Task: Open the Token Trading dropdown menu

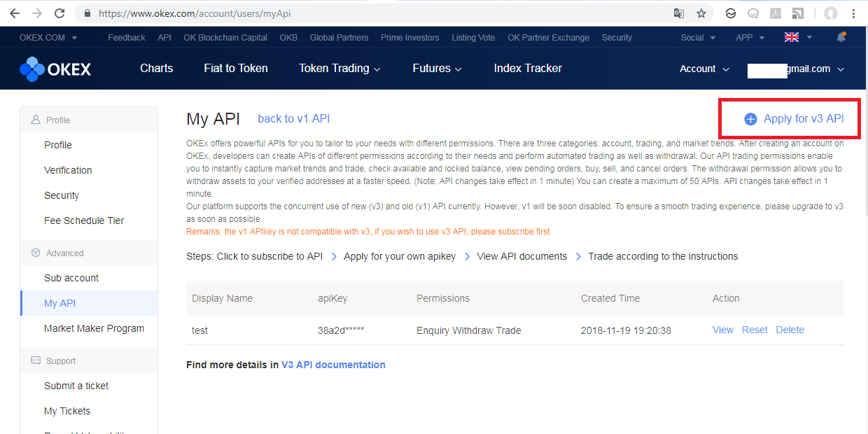Action: point(339,68)
